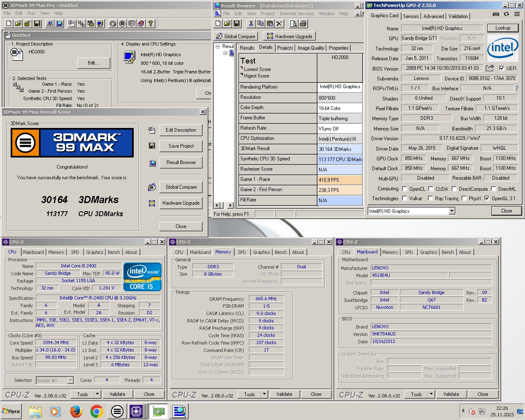Toggle DirectML checkbox in GPU-Z
The image size is (525, 420).
(x=493, y=189)
